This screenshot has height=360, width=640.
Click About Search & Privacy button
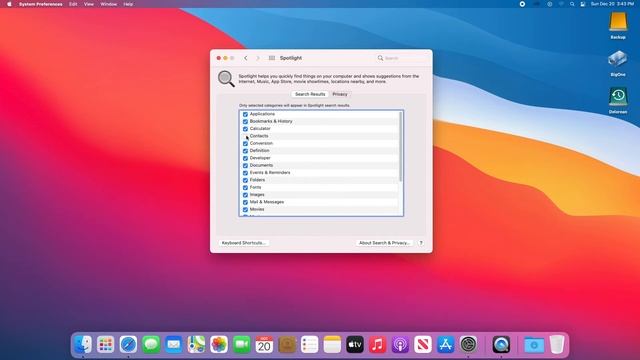[x=384, y=243]
